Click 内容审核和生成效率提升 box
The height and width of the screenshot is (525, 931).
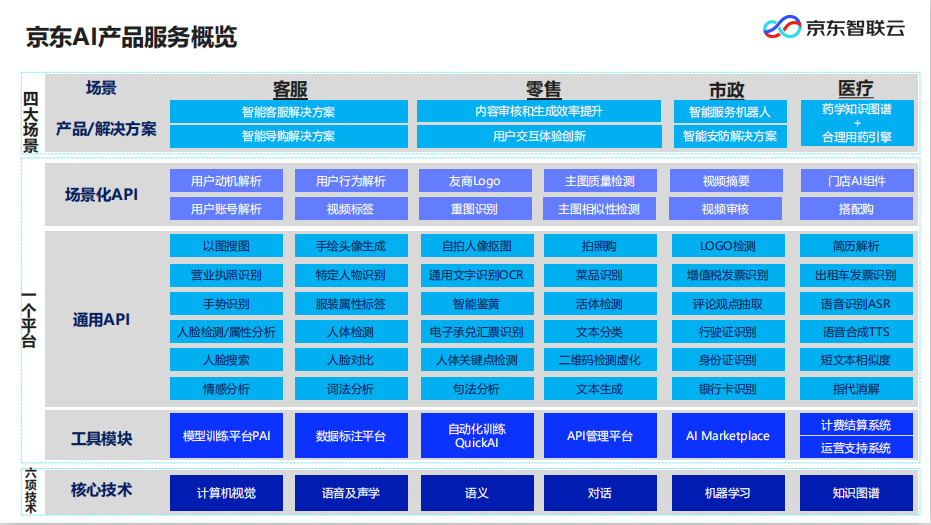(539, 111)
